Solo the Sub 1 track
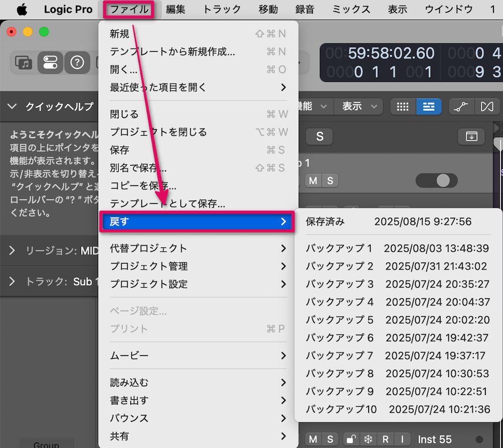 pyautogui.click(x=330, y=181)
